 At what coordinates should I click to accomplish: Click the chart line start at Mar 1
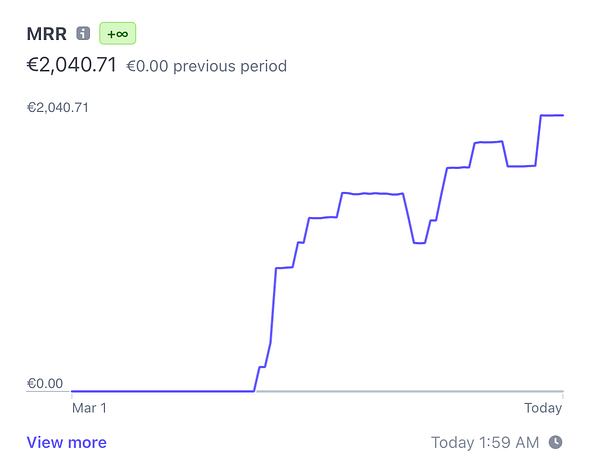[x=73, y=391]
